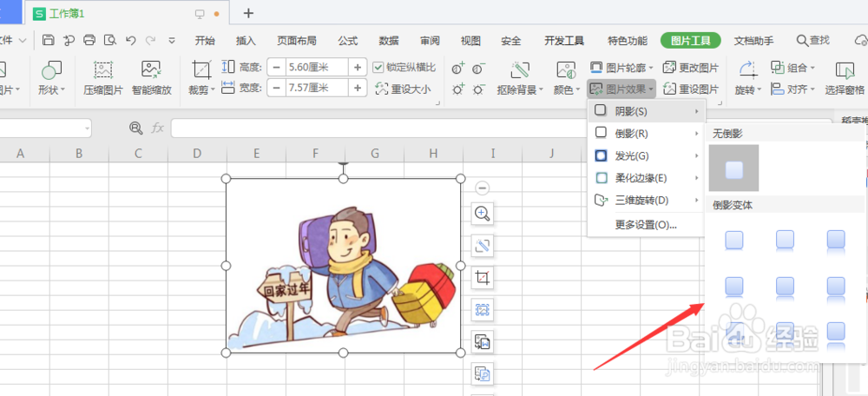Open the Selection Pane (选择窗格)
This screenshot has width=868, height=396.
(x=845, y=78)
